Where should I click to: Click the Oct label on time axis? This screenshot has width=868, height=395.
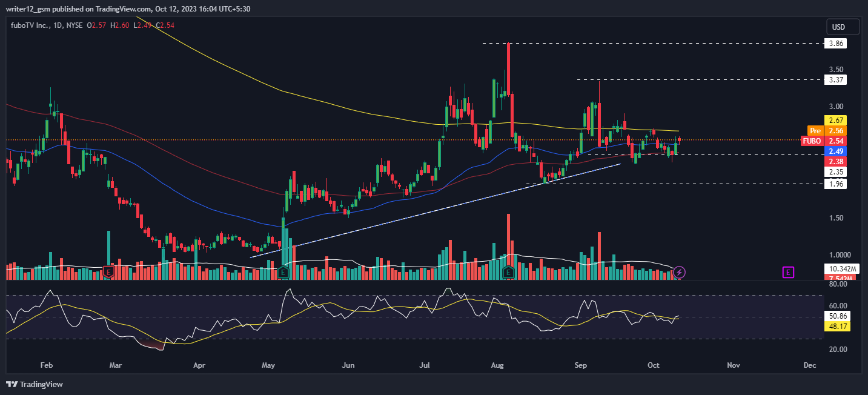click(x=653, y=365)
